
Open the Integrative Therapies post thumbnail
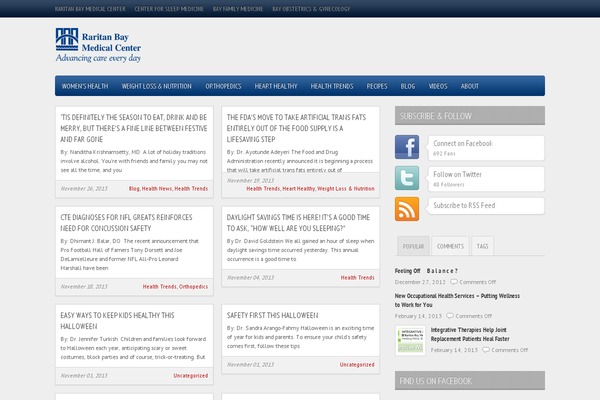coord(410,340)
